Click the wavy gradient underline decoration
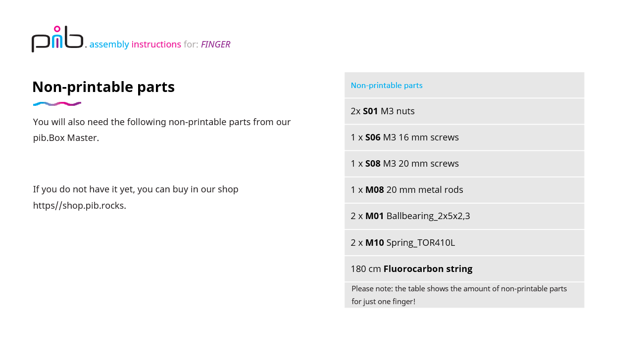 click(x=57, y=104)
